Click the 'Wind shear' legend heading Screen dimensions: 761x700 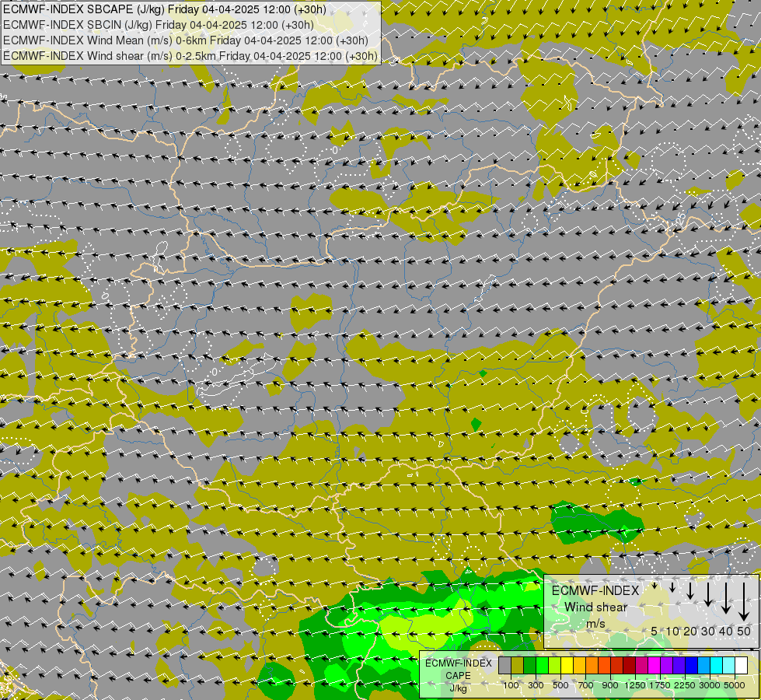coord(595,607)
